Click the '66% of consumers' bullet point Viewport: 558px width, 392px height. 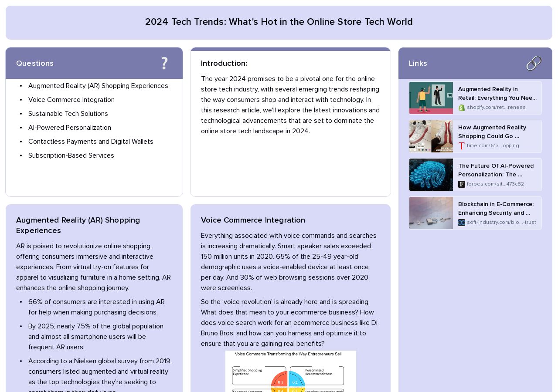(x=96, y=307)
